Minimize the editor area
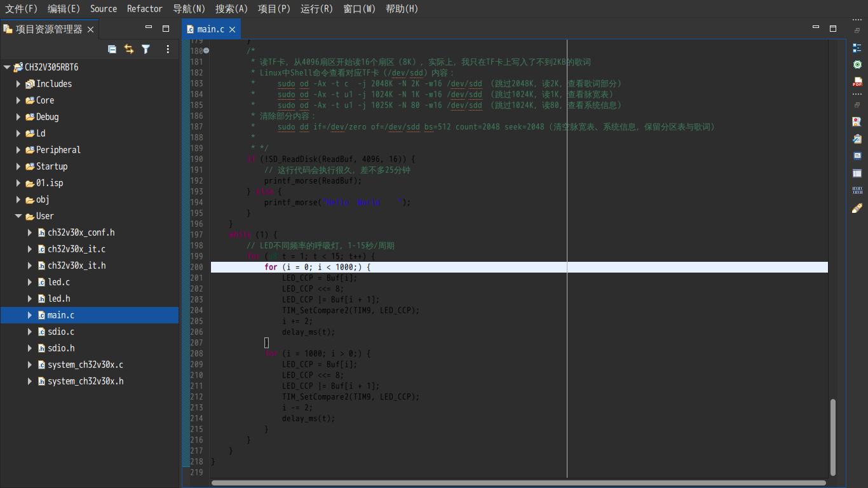 [816, 28]
